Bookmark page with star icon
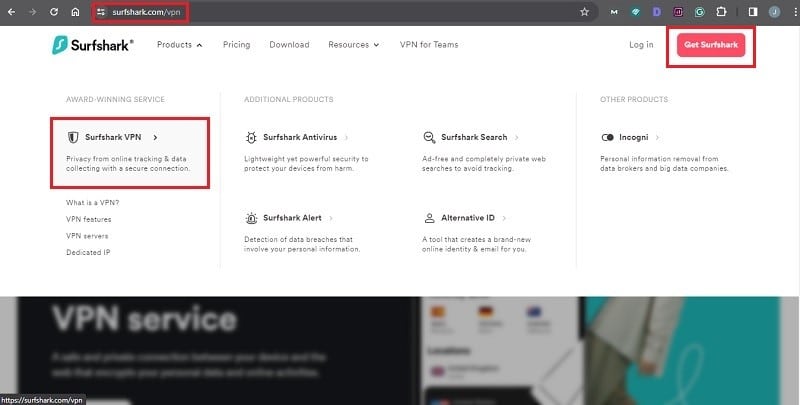 (x=585, y=12)
